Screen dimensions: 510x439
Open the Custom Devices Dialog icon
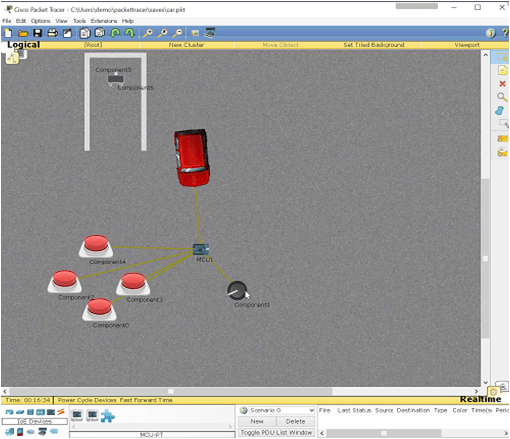210,33
